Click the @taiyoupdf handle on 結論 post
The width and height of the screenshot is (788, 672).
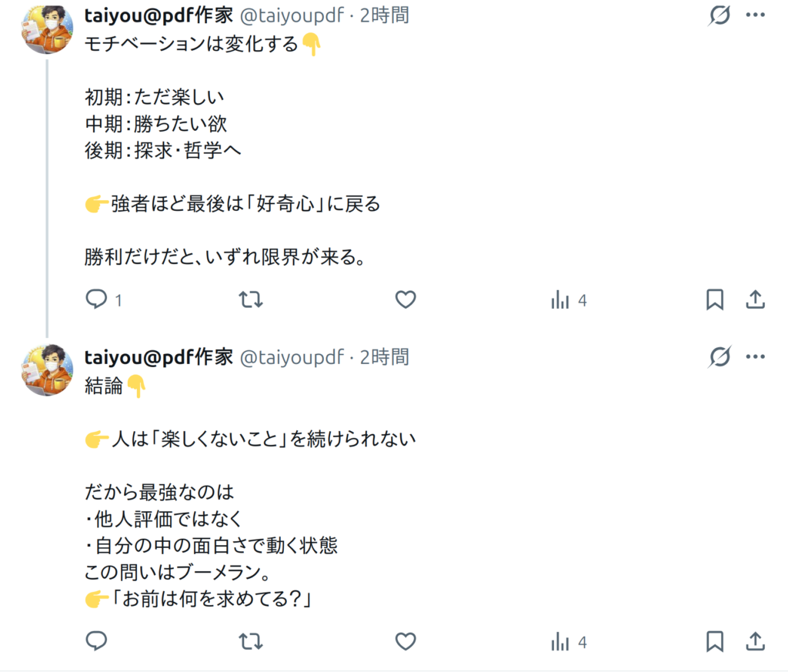(x=292, y=357)
